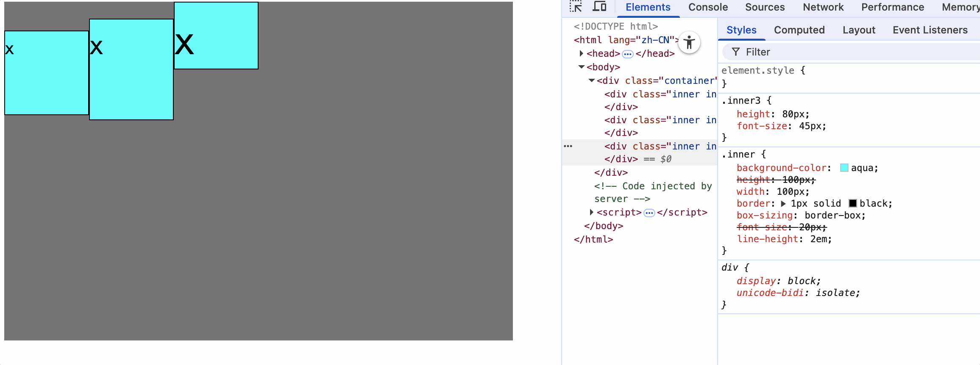Select the closing </body> tag line

[604, 226]
